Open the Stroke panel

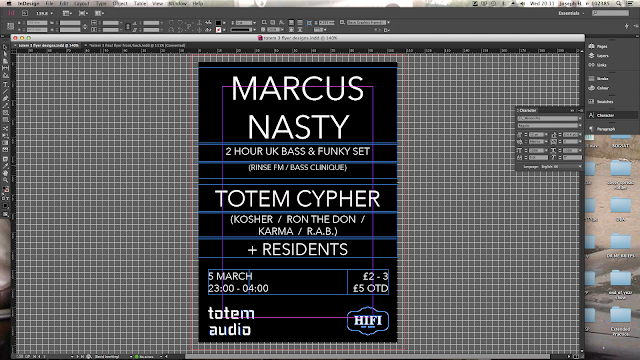pyautogui.click(x=598, y=78)
